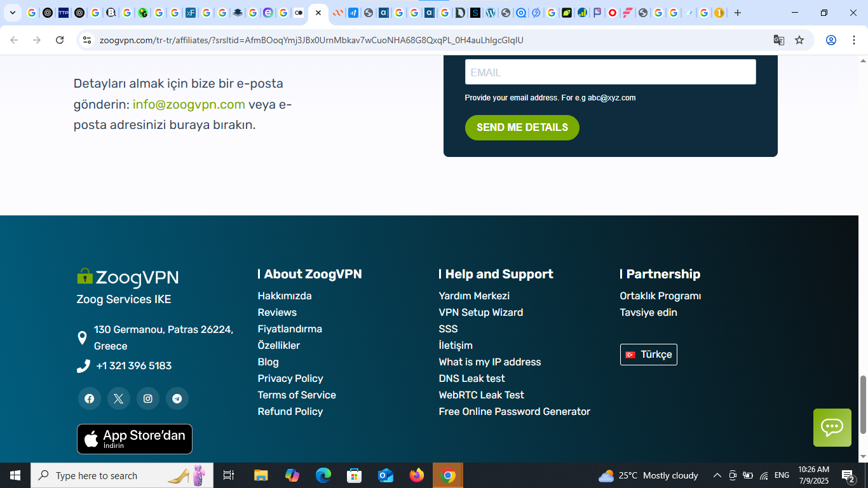Click SEND ME DETAILS button
This screenshot has width=868, height=488.
[522, 128]
